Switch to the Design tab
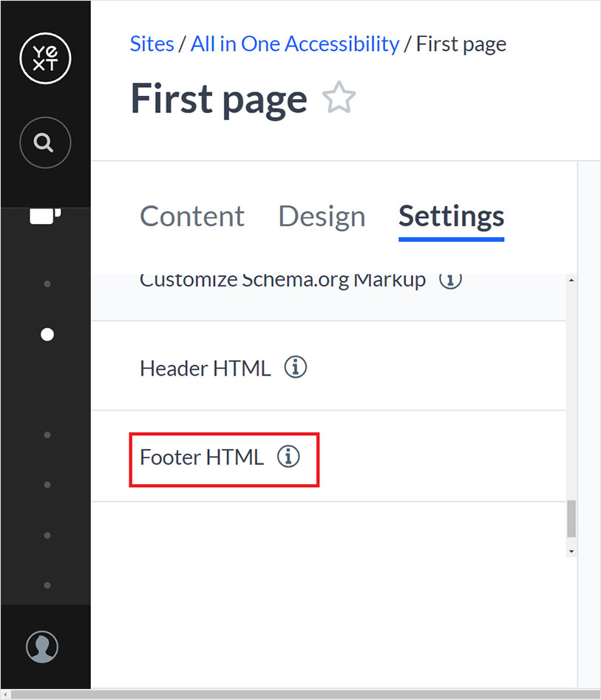Screen dimensions: 601x700 pos(322,217)
